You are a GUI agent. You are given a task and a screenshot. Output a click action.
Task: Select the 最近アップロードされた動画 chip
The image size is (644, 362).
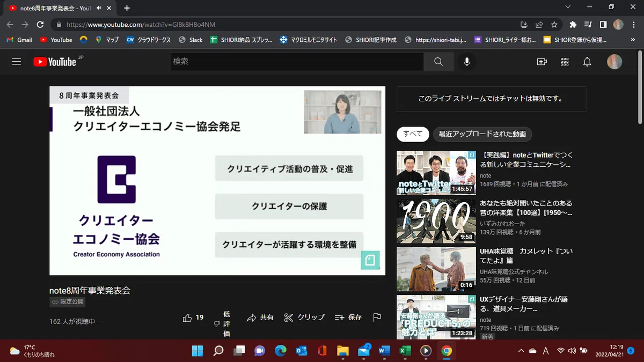click(x=482, y=134)
